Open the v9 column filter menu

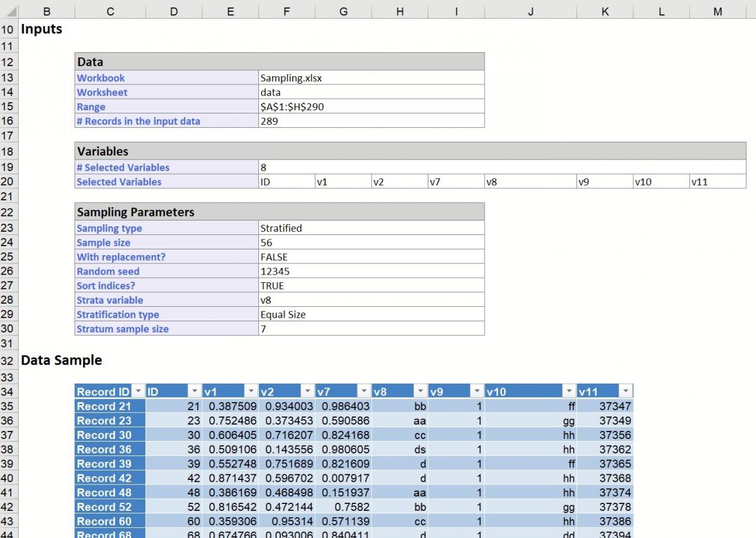coord(476,391)
